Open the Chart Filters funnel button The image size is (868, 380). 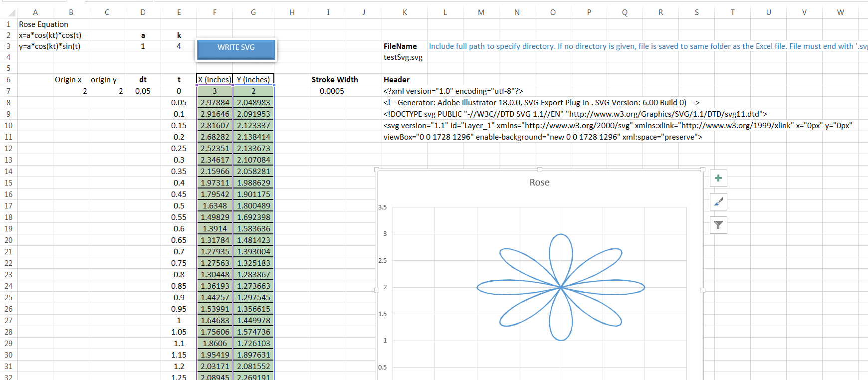718,225
